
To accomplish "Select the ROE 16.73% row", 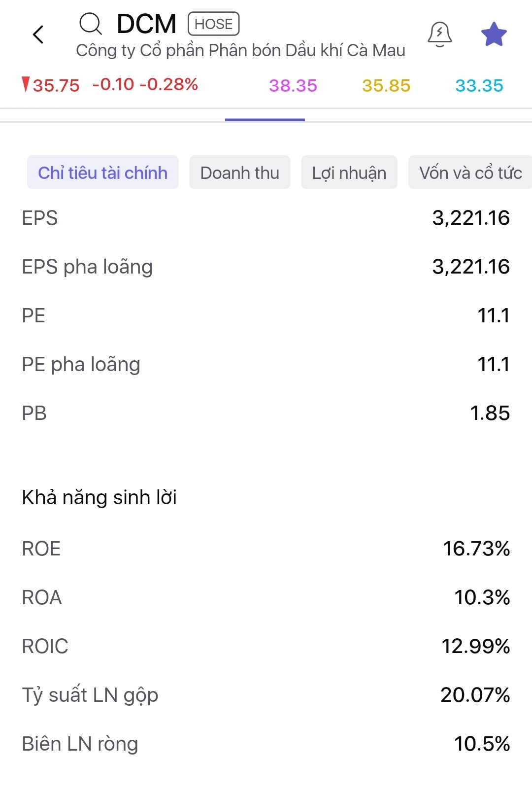I will click(266, 549).
